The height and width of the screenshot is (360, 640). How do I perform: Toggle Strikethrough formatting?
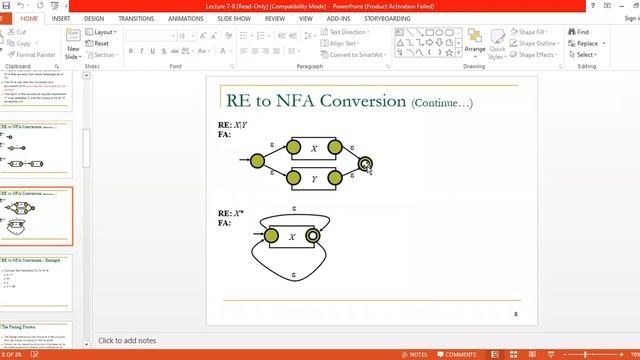point(174,51)
